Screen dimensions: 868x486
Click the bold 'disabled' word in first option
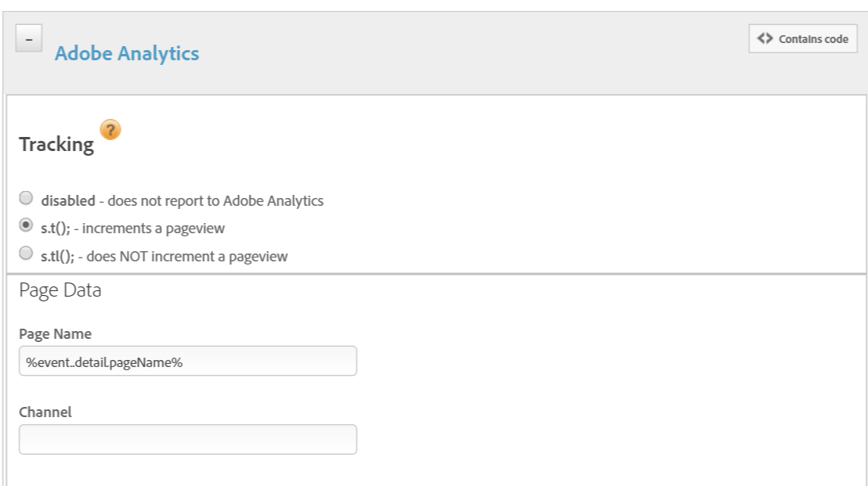point(68,200)
